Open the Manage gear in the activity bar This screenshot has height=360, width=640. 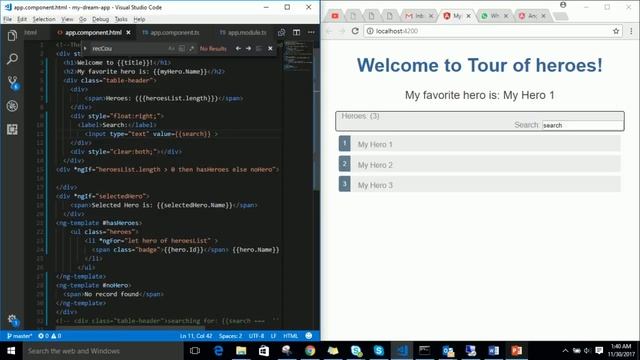coord(12,320)
